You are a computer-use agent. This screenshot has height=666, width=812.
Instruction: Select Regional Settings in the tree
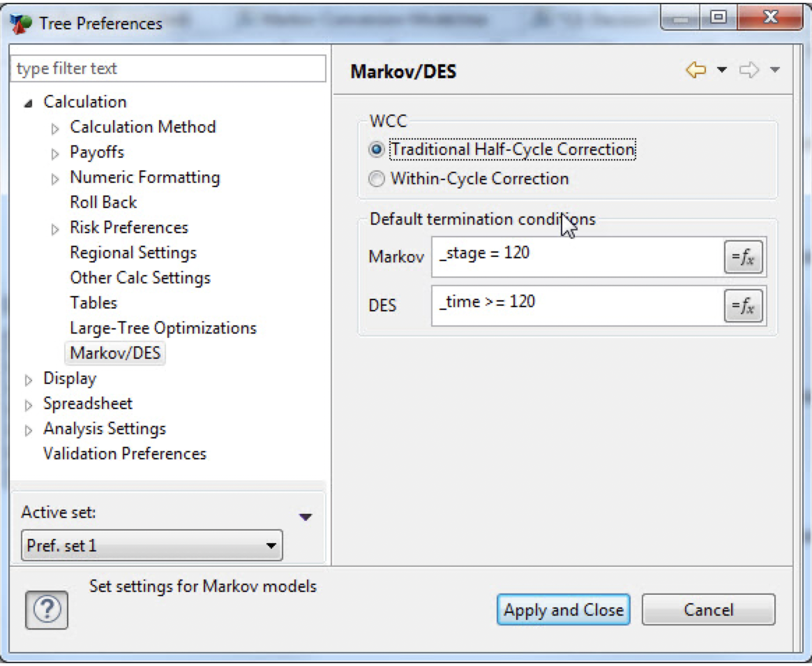pos(133,253)
